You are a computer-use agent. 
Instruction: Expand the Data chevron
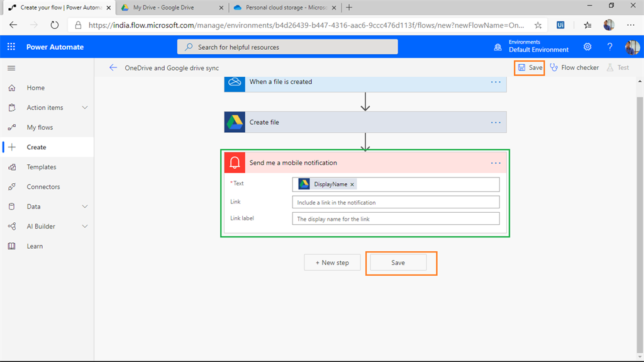[x=85, y=206]
